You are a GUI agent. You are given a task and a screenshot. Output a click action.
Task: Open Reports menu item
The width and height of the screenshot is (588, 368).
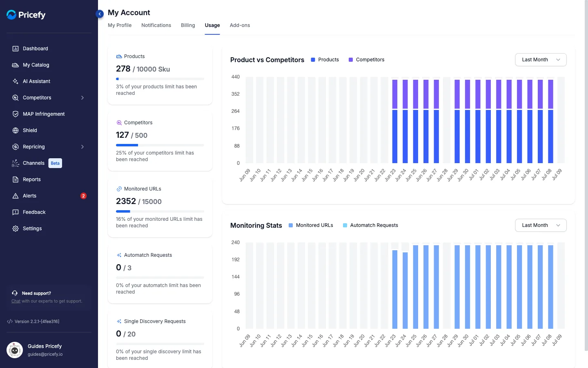click(49, 180)
